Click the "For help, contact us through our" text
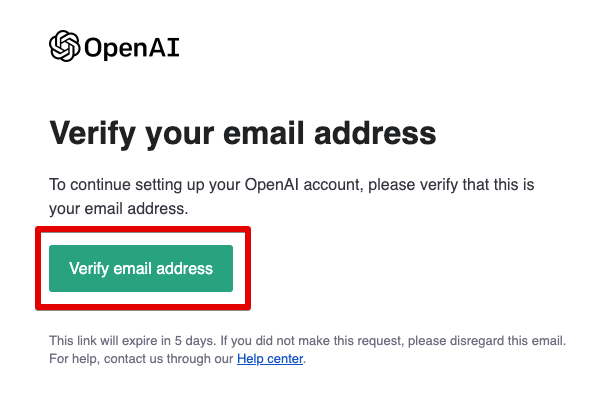This screenshot has height=415, width=609. tap(141, 358)
